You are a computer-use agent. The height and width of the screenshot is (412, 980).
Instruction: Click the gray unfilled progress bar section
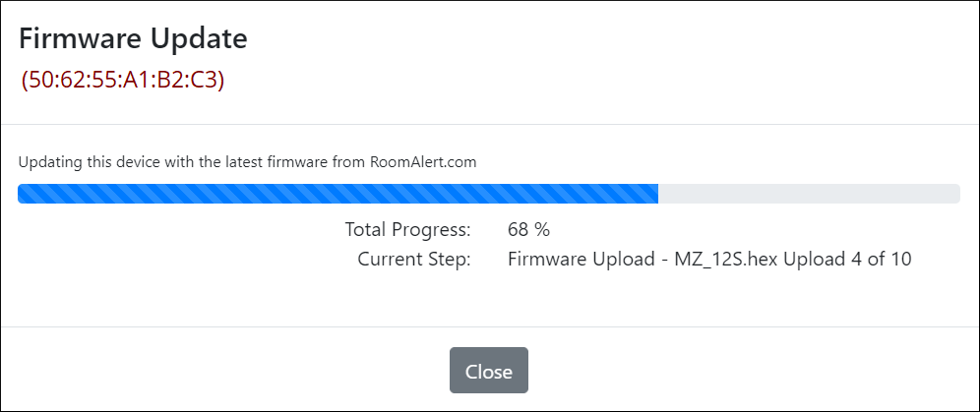point(809,194)
